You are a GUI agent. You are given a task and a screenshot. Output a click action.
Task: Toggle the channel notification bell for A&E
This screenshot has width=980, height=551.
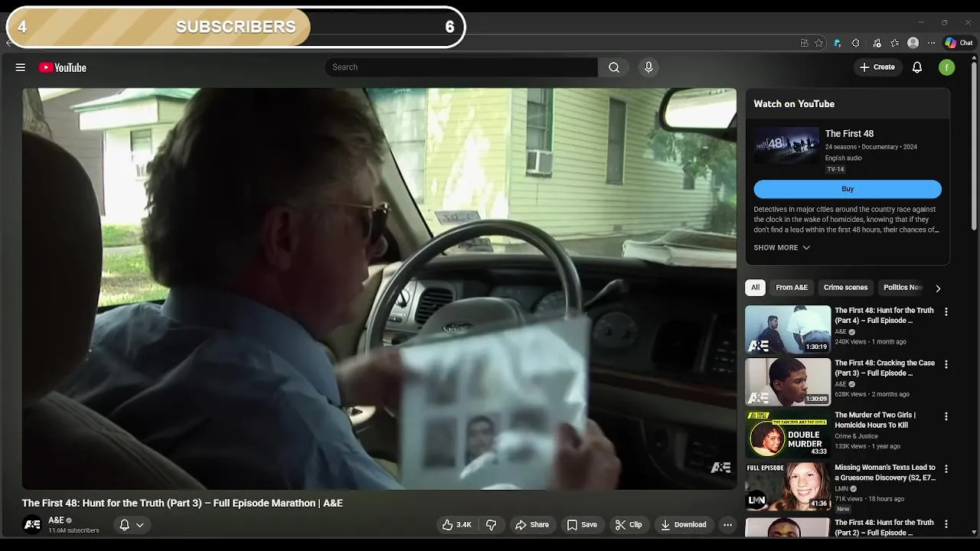point(124,525)
